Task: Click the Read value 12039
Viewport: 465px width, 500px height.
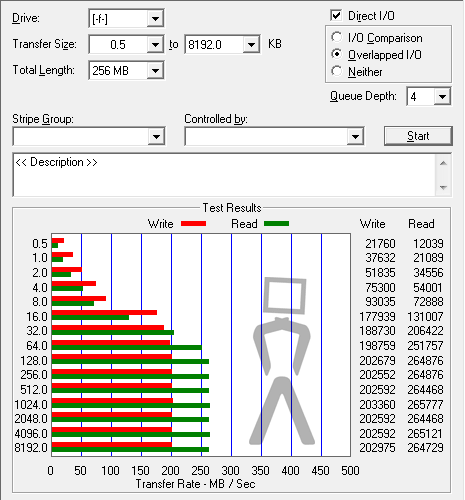Action: [428, 244]
